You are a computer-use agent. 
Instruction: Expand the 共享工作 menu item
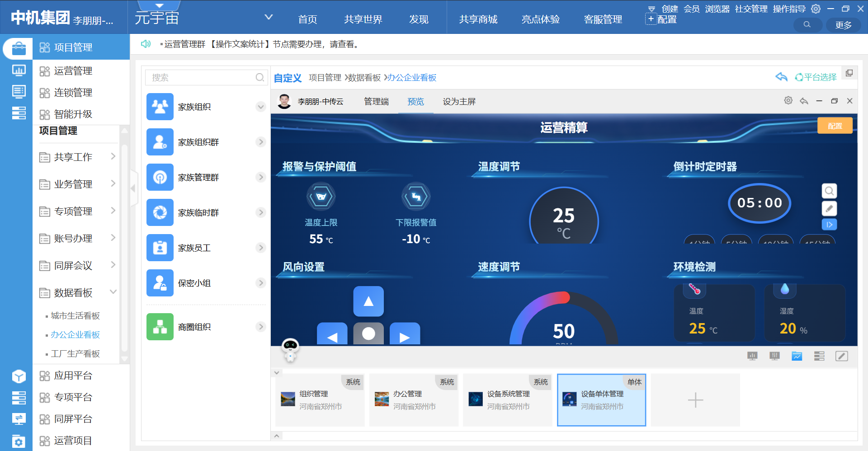point(113,156)
